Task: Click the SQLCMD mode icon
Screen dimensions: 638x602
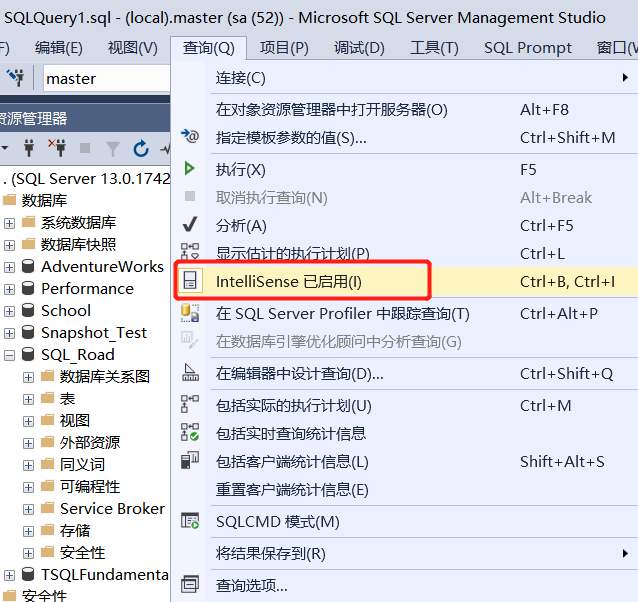Action: tap(190, 521)
